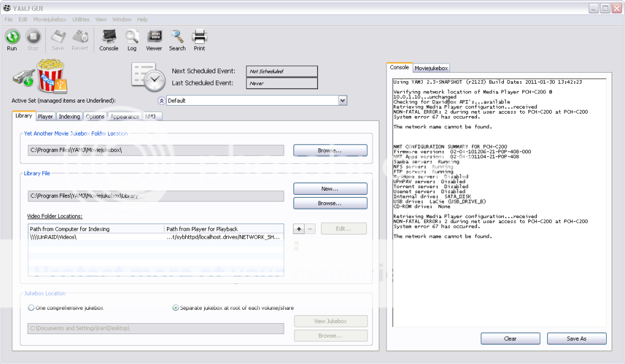Image resolution: width=625 pixels, height=364 pixels.
Task: Click the Library File path field
Action: (155, 195)
